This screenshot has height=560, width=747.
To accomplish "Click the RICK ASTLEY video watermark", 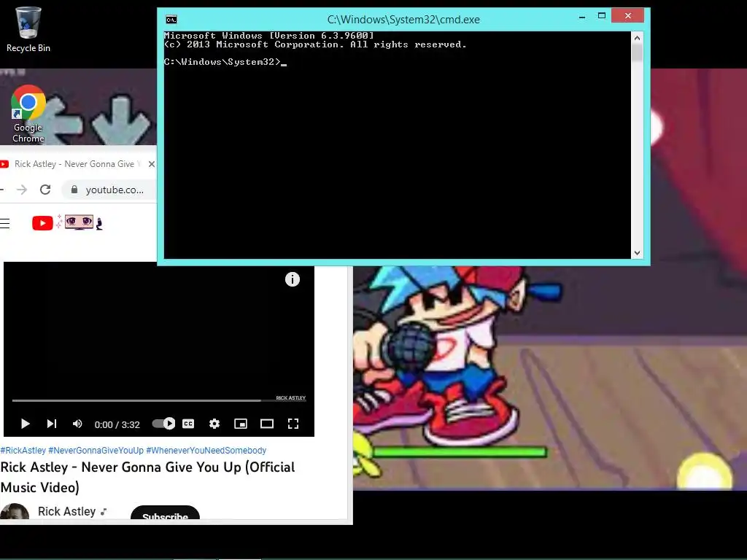I will click(x=290, y=397).
